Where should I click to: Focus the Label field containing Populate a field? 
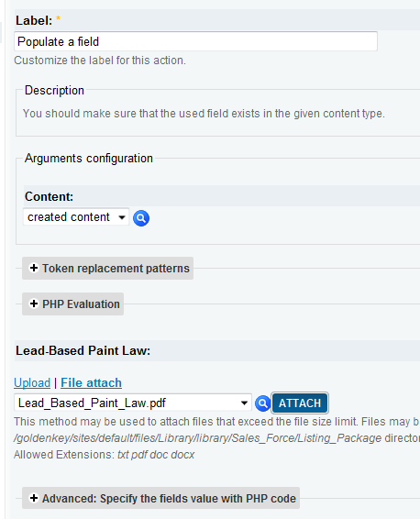195,41
